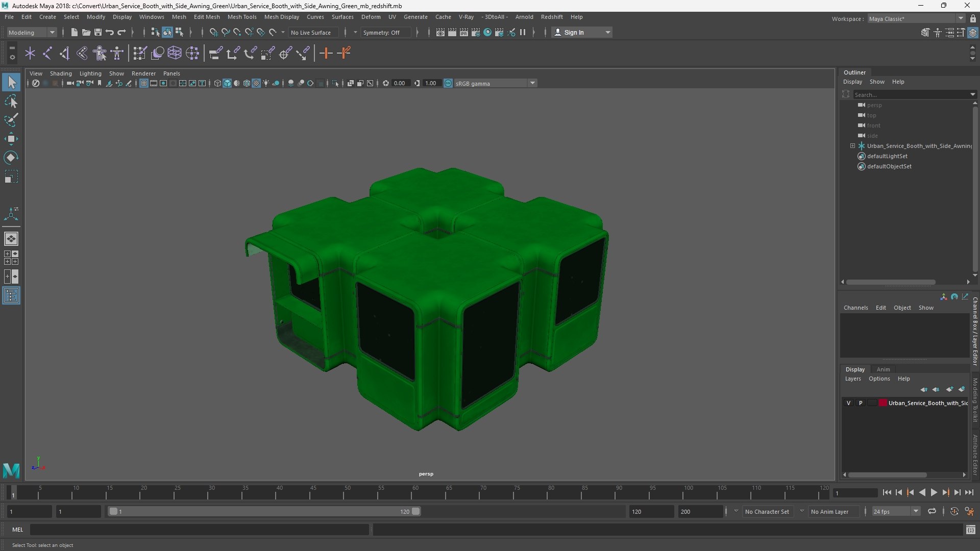Click the Outliner layout icon in sidebar

tap(11, 295)
